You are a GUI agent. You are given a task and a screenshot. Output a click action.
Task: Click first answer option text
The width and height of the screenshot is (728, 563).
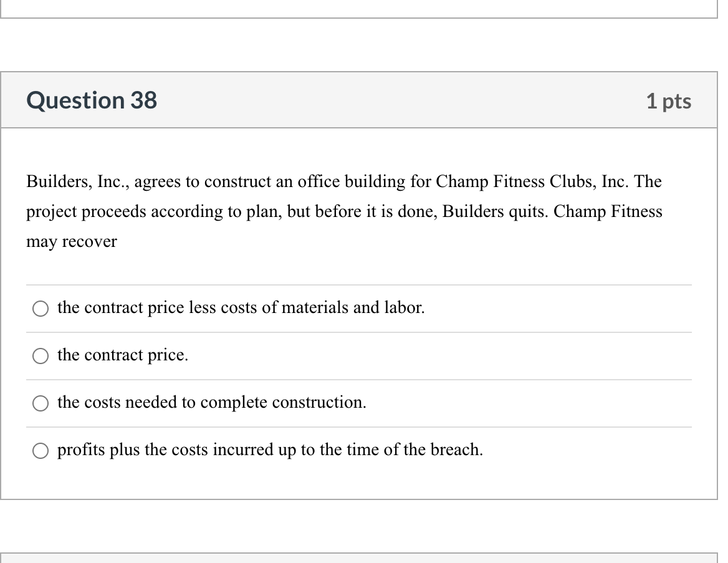pos(241,307)
